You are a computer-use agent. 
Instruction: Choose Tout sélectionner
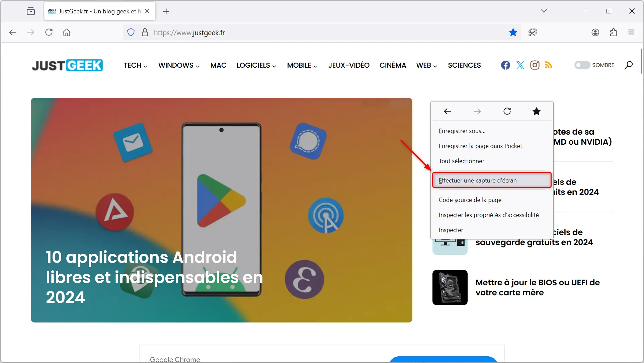coord(492,161)
